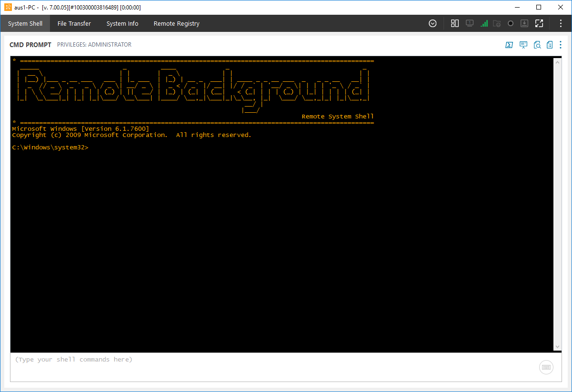
Task: Select the remote presentation screen icon
Action: pyautogui.click(x=523, y=45)
